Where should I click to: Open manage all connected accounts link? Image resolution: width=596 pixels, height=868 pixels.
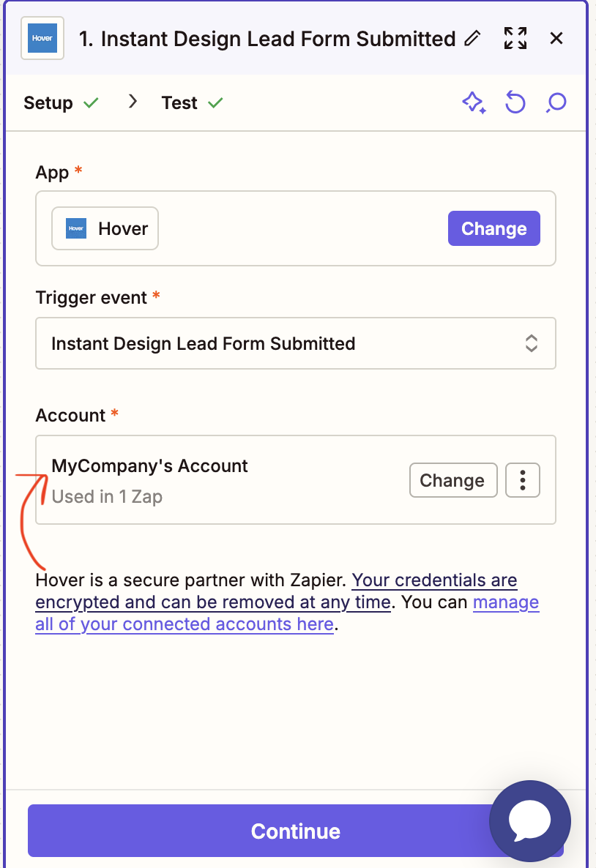click(x=287, y=613)
